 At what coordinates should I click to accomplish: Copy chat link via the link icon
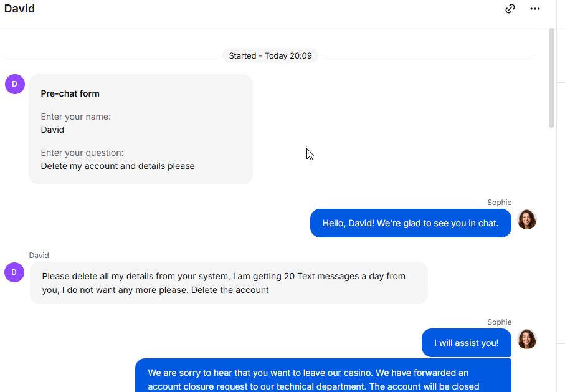coord(510,9)
